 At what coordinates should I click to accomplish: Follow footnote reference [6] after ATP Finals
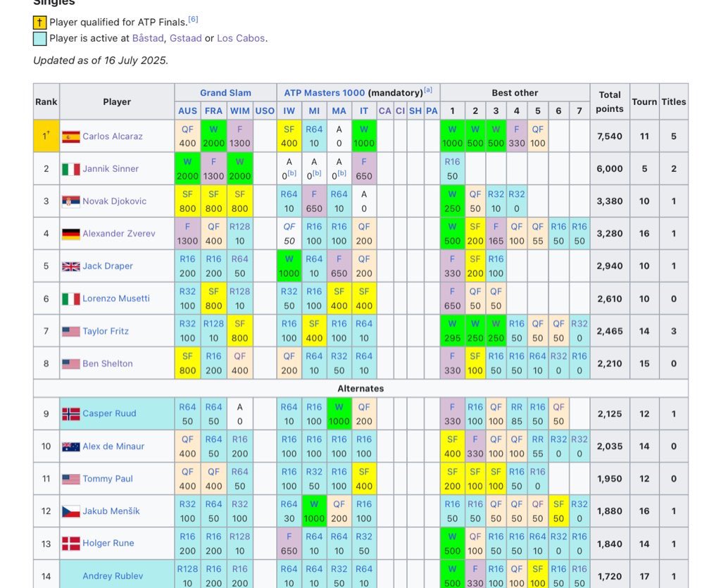click(x=193, y=19)
